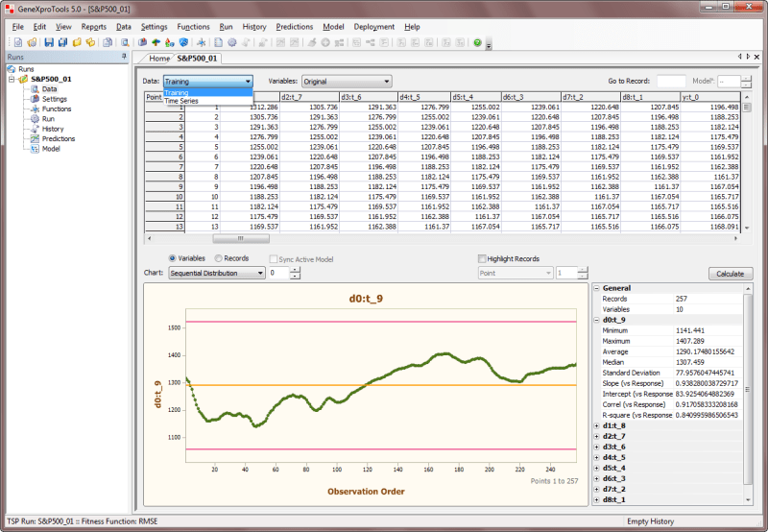Viewport: 768px width, 532px height.
Task: Open the File menu
Action: 17,27
